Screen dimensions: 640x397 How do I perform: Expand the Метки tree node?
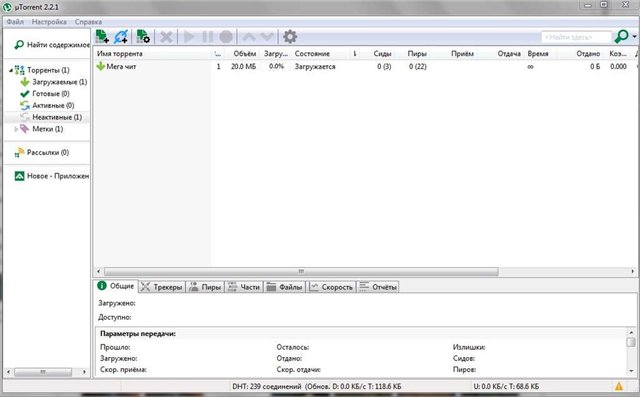coord(16,129)
